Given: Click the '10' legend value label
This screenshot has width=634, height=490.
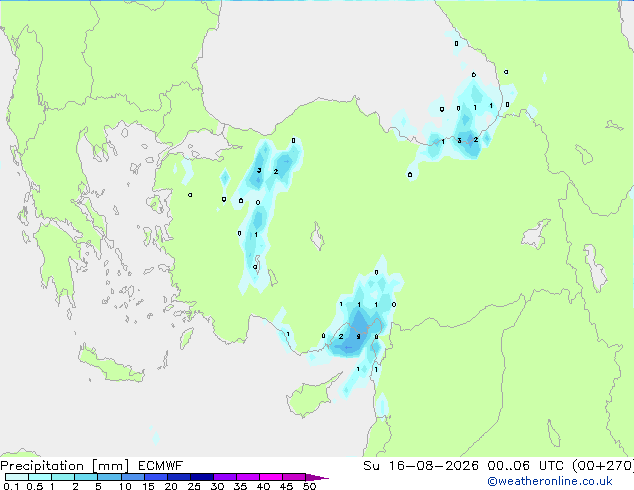Looking at the screenshot, I should (x=125, y=486).
